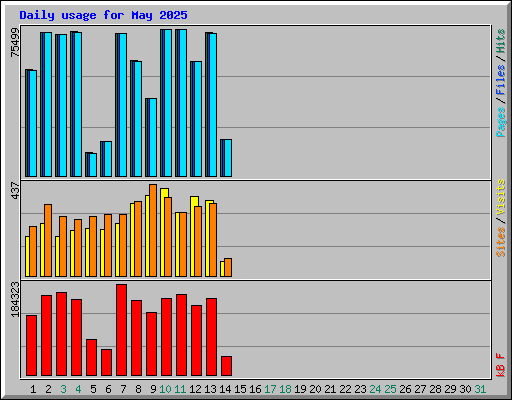Click the 'Pages' legend label
The height and width of the screenshot is (400, 512).
[501, 122]
